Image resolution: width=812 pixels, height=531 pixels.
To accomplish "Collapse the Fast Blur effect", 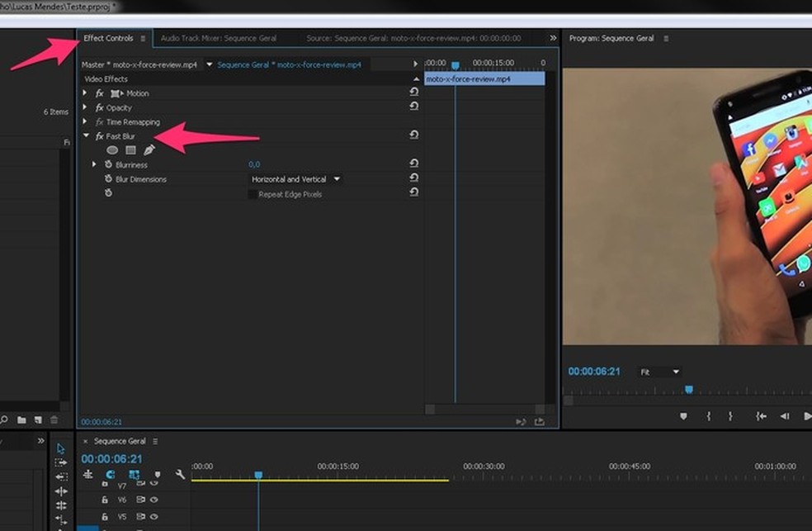I will coord(85,135).
